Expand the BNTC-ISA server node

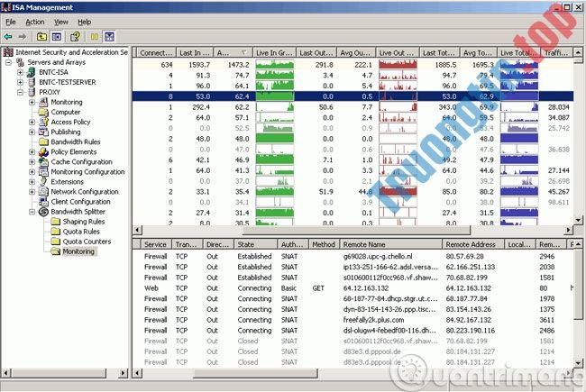[21, 72]
